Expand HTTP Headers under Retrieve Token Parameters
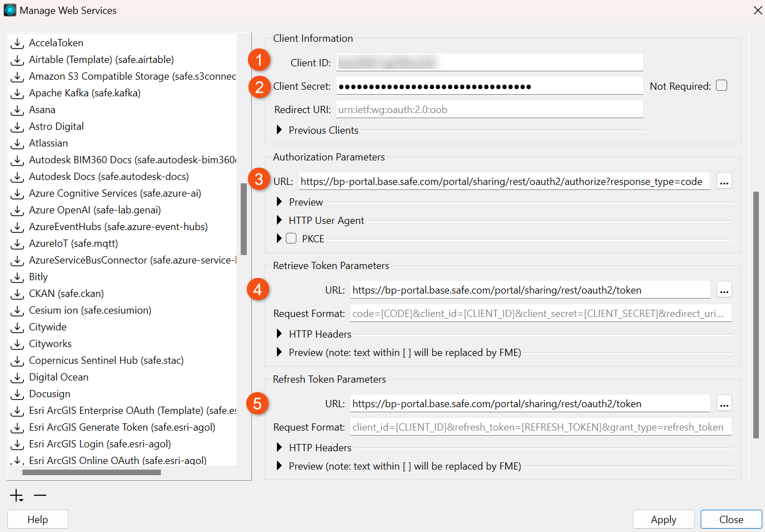Image resolution: width=765 pixels, height=532 pixels. click(279, 334)
